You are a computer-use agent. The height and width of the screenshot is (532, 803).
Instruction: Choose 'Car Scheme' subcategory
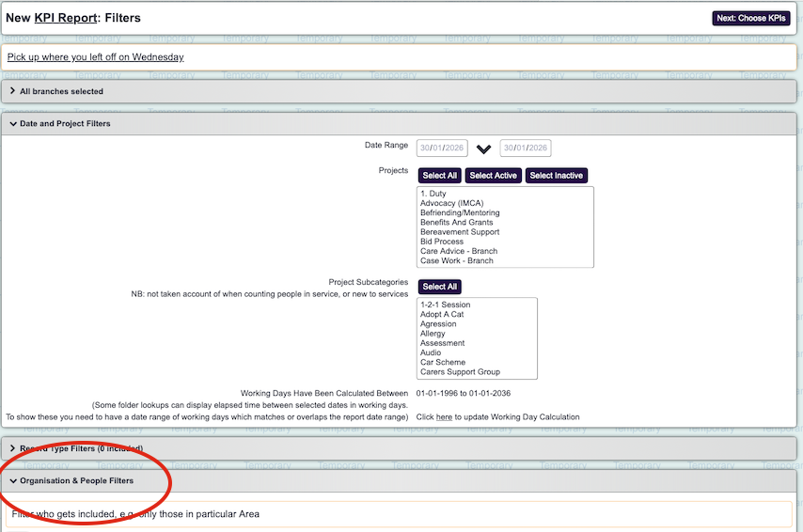443,362
